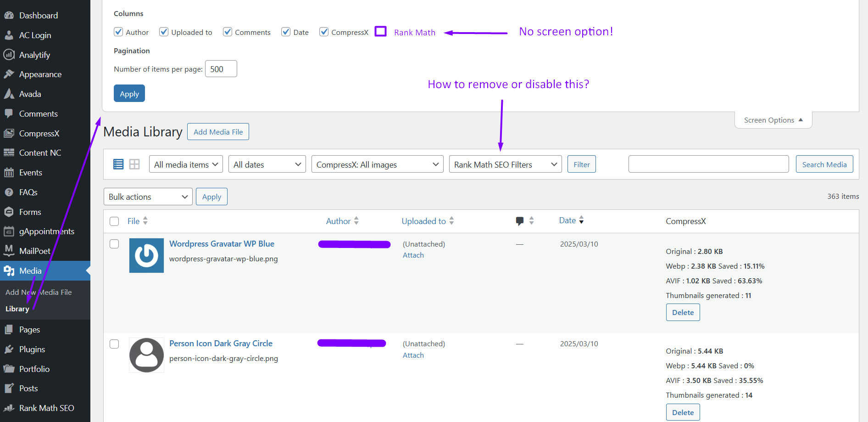Screen dimensions: 868x422
Task: Click the Content NC icon
Action: (9, 152)
